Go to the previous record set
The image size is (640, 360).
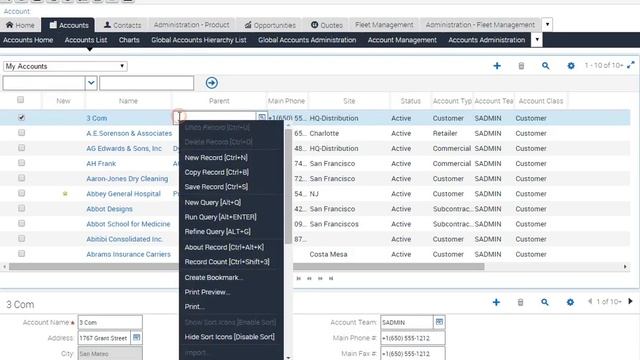(x=309, y=278)
